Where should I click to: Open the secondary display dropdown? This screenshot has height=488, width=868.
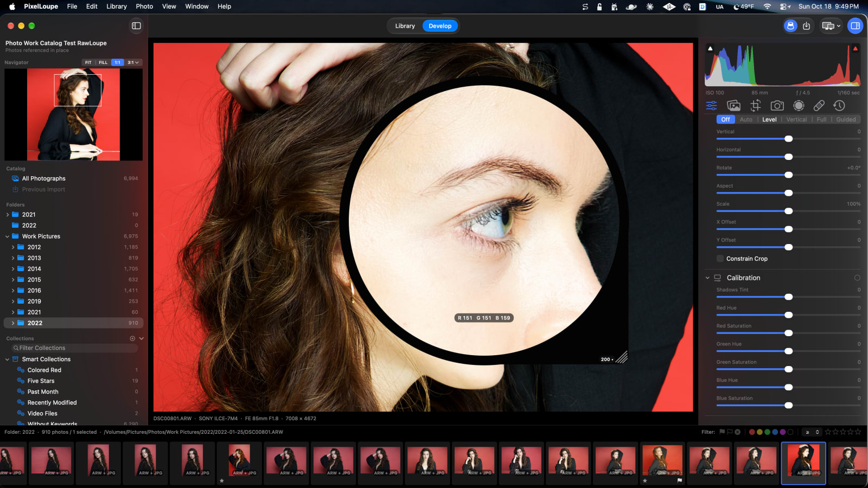[831, 25]
